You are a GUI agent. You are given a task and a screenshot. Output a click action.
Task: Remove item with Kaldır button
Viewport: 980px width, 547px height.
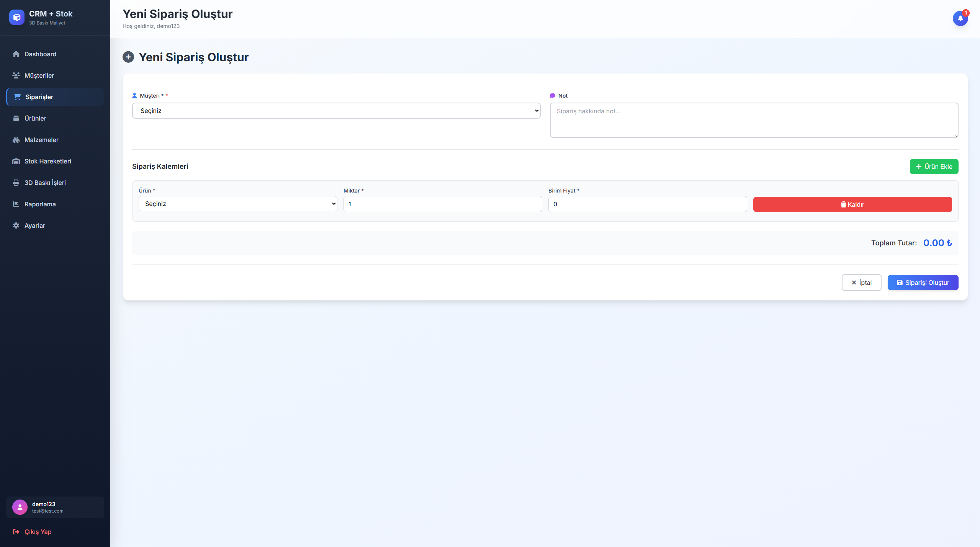tap(852, 204)
